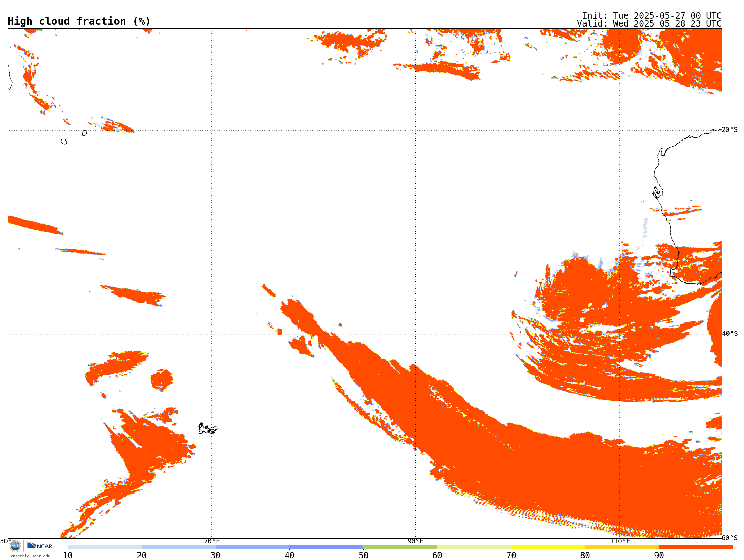Image resolution: width=744 pixels, height=560 pixels.
Task: Select the 10-20 grey colorbar segment
Action: (105, 547)
